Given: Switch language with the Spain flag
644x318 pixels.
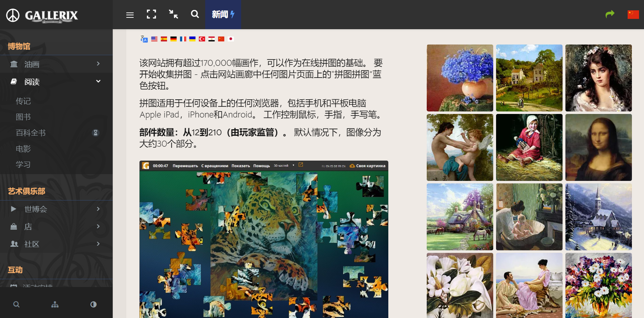Looking at the screenshot, I should tap(164, 39).
